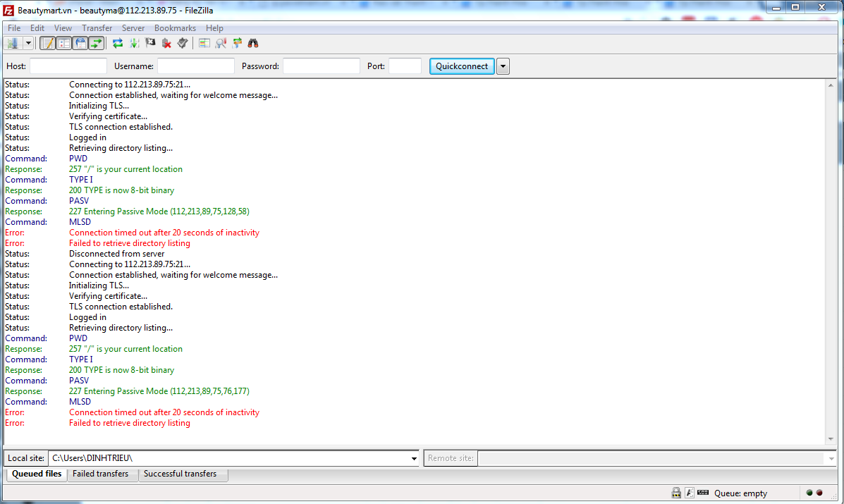The image size is (844, 504).
Task: Maximize the FileZilla window
Action: [x=795, y=8]
